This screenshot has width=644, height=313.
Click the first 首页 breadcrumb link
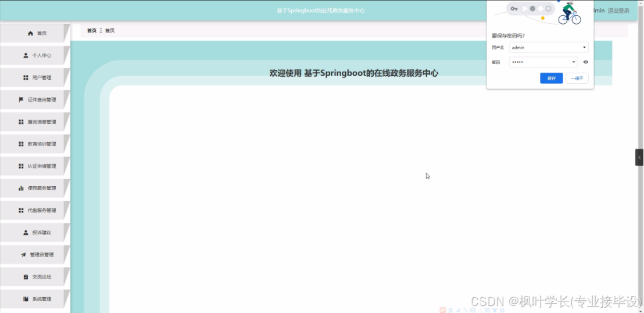(x=92, y=30)
